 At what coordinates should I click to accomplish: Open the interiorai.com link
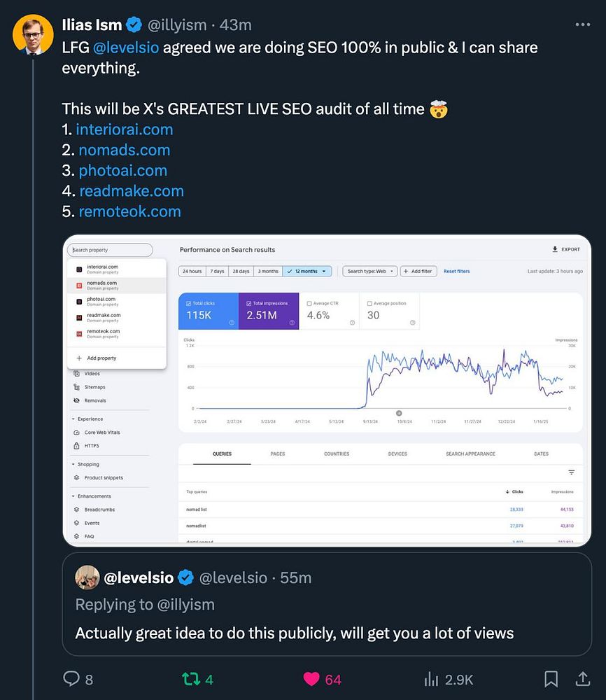(x=125, y=129)
